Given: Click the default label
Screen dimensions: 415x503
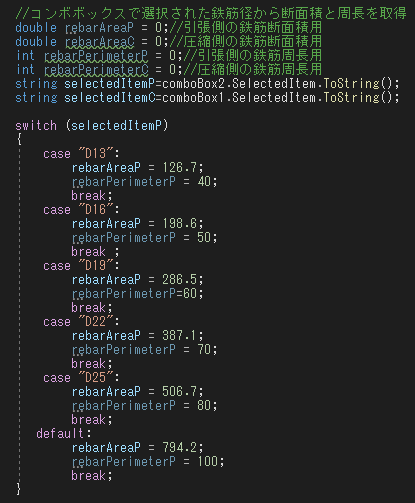Looking at the screenshot, I should pos(63,434).
